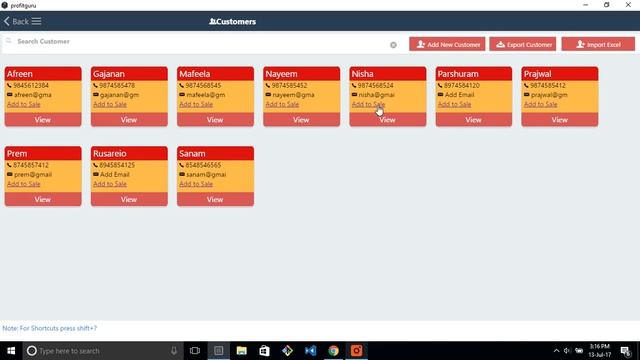The image size is (640, 360).
Task: Click Prem's phone number 8745857412
Action: pos(31,165)
